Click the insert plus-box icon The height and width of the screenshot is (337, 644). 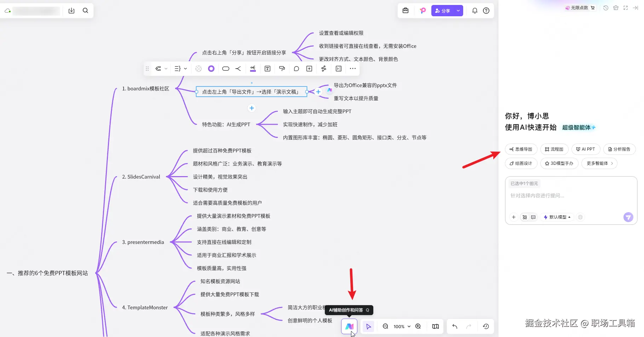pyautogui.click(x=309, y=69)
